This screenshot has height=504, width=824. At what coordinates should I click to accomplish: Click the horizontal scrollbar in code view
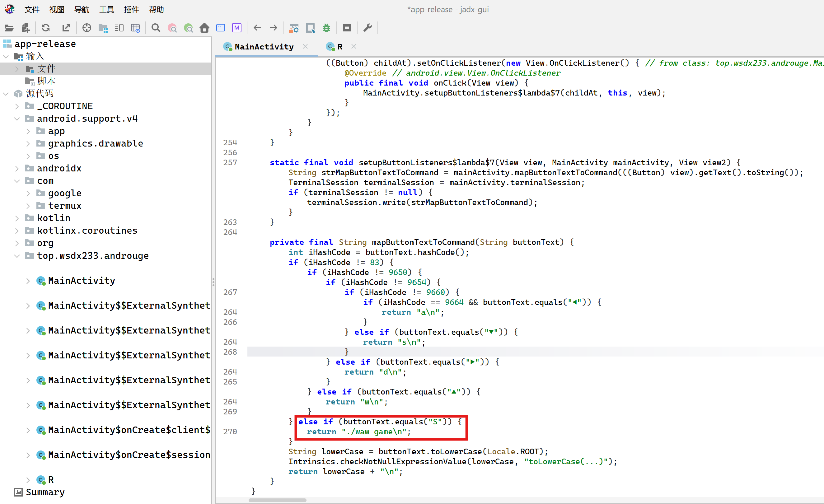point(277,500)
